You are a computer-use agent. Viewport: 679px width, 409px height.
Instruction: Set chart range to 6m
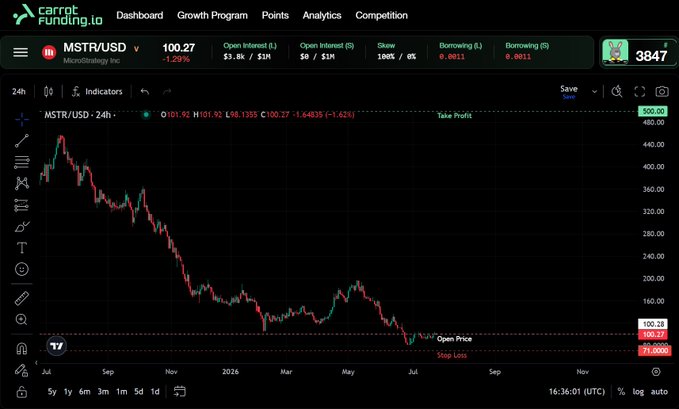click(85, 392)
